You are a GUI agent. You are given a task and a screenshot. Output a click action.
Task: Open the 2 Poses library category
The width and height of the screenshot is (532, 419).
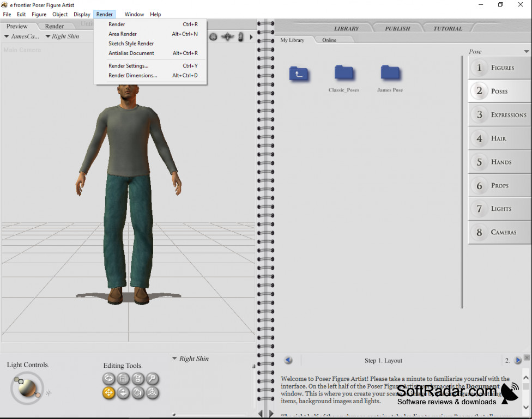click(x=500, y=91)
